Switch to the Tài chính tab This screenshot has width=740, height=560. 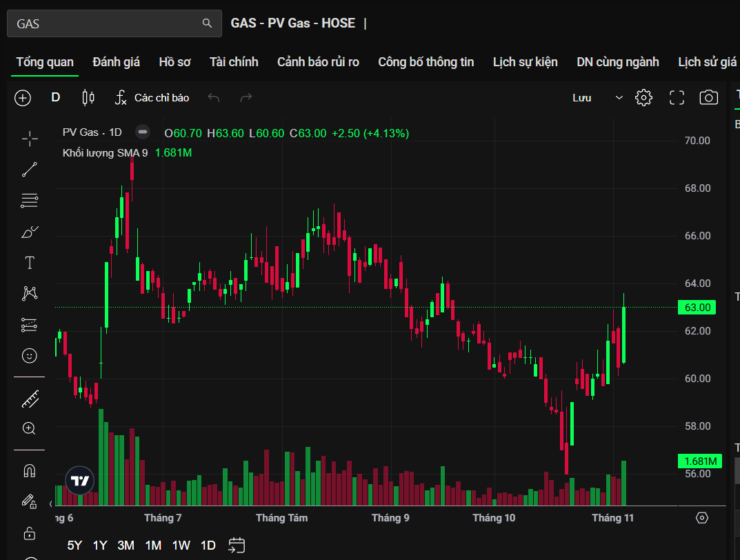coord(234,62)
